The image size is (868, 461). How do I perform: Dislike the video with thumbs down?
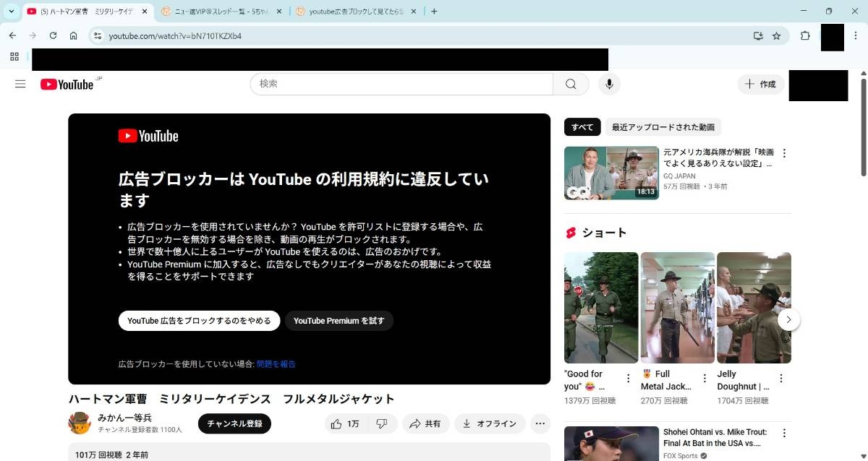point(382,424)
